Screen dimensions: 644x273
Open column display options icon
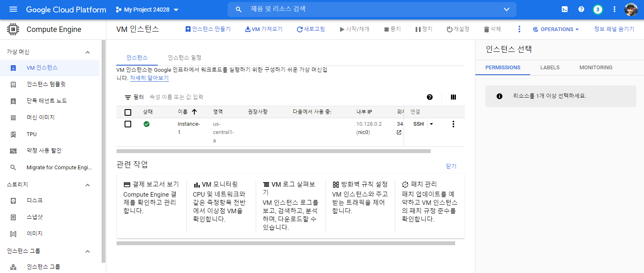tap(453, 97)
